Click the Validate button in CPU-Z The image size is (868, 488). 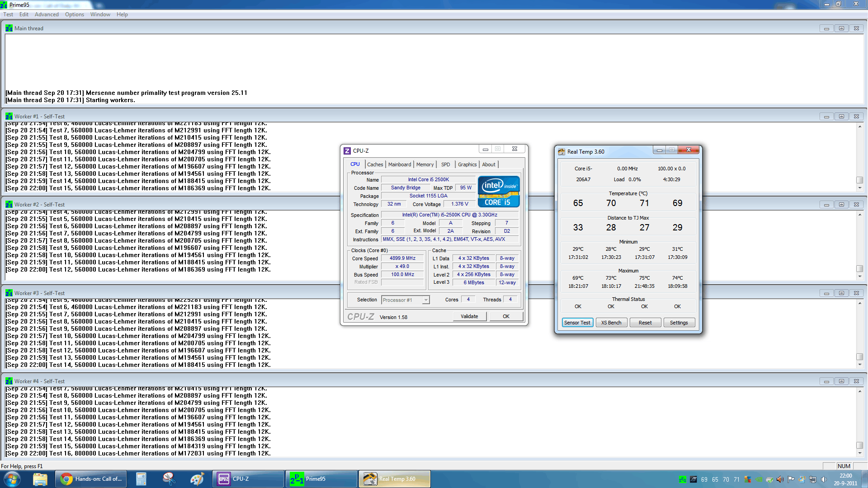pyautogui.click(x=469, y=316)
